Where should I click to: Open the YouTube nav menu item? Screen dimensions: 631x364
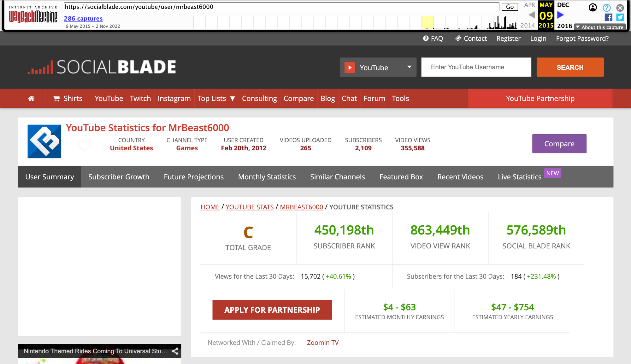pos(109,99)
